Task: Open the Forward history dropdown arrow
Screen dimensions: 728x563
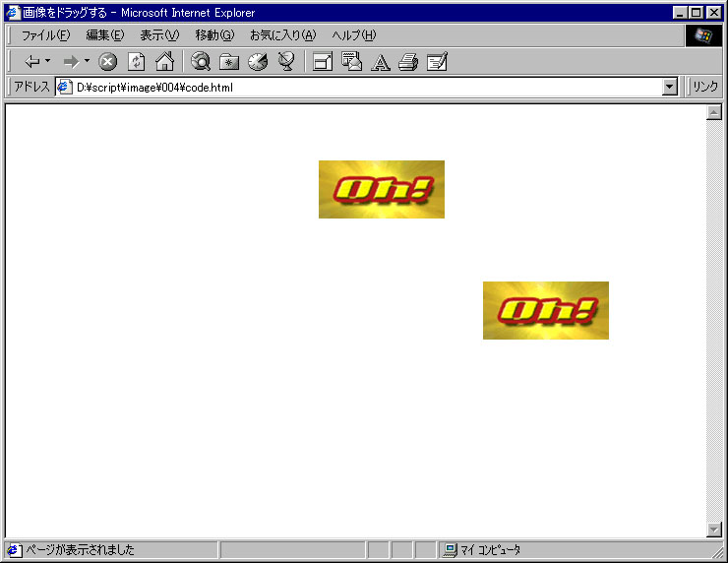Action: click(87, 61)
